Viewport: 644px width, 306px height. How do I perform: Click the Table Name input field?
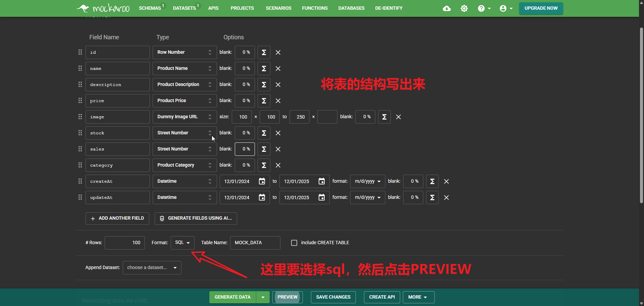pyautogui.click(x=255, y=243)
